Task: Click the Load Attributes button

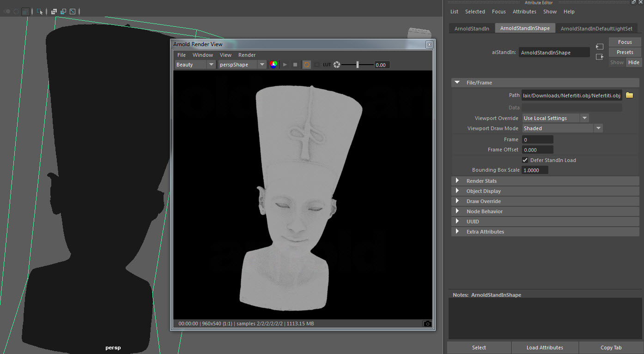Action: (x=545, y=348)
